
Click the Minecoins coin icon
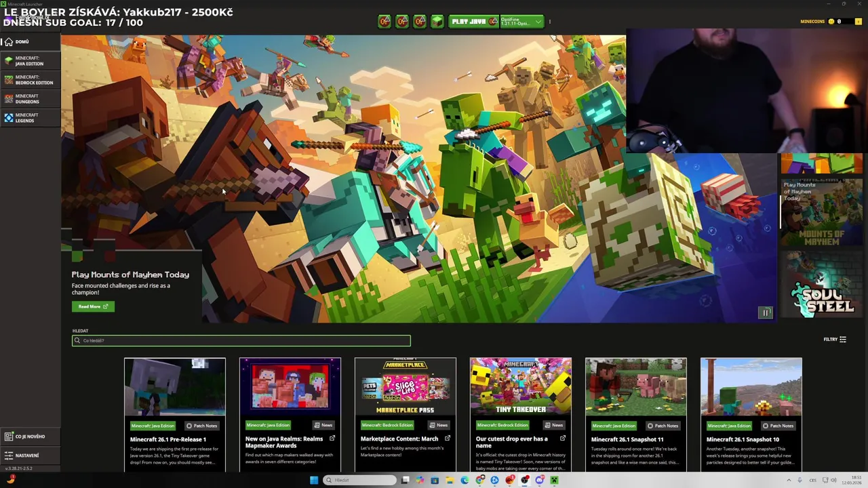pyautogui.click(x=831, y=22)
